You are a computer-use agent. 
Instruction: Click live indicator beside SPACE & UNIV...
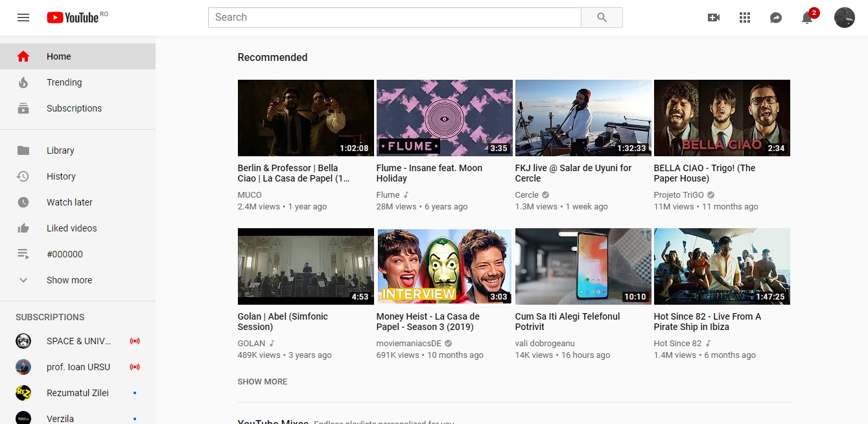[135, 341]
